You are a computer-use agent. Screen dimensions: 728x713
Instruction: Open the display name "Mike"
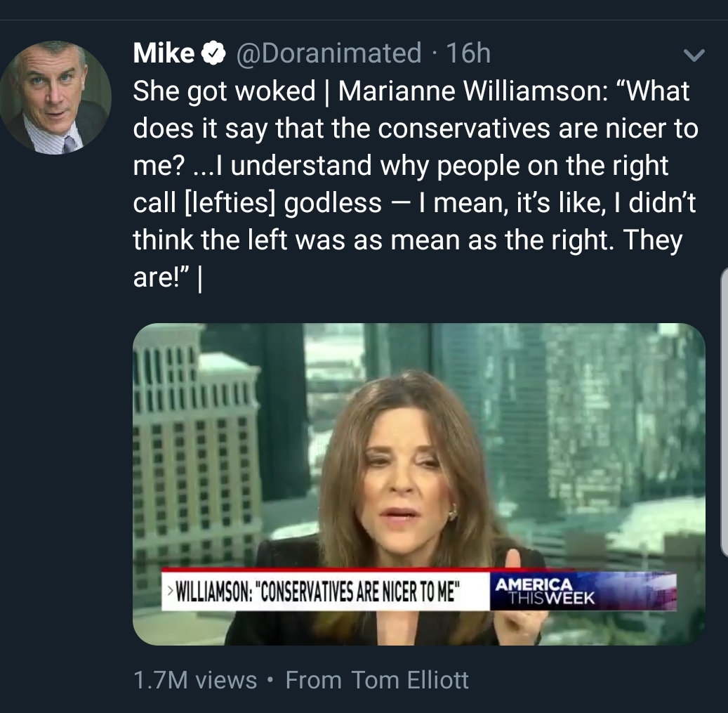pos(164,53)
